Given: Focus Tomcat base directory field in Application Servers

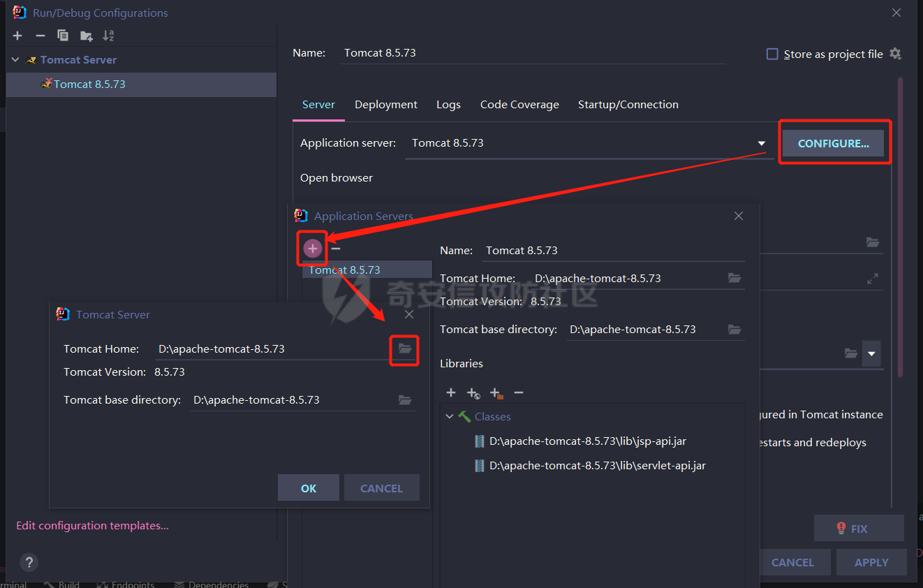Looking at the screenshot, I should tap(646, 330).
